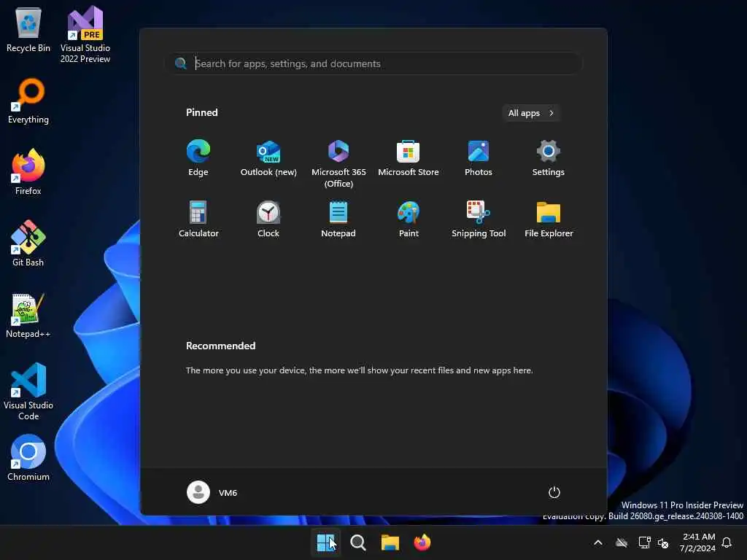
Task: Open network status tray icon
Action: [644, 542]
